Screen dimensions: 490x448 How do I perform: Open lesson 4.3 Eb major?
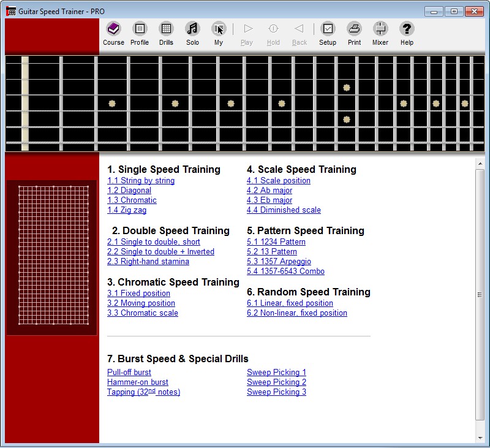(269, 200)
